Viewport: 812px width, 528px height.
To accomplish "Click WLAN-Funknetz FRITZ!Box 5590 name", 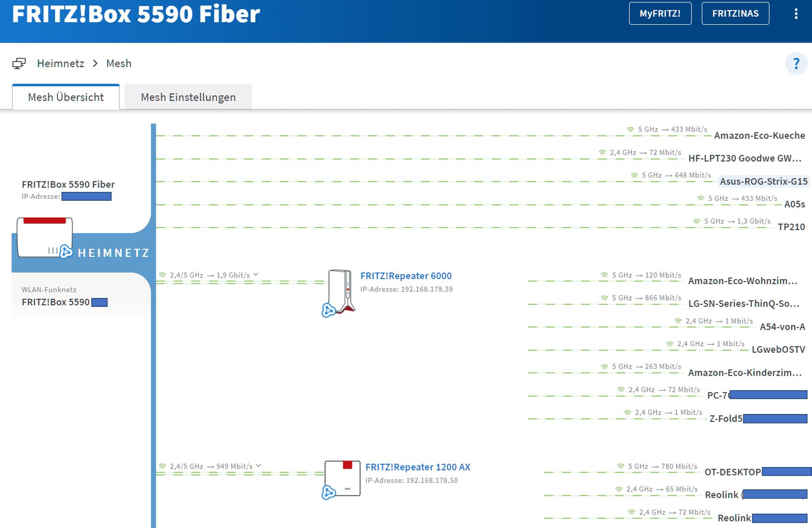I will (56, 302).
